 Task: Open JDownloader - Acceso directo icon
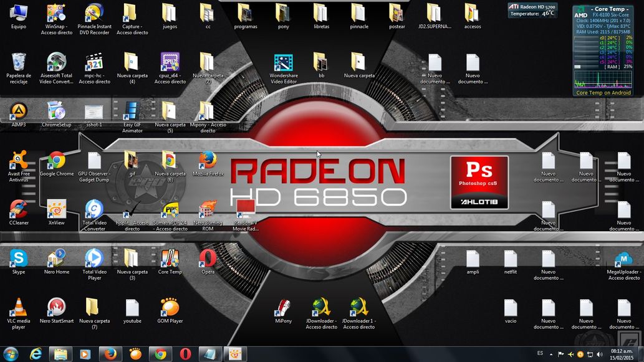(321, 307)
